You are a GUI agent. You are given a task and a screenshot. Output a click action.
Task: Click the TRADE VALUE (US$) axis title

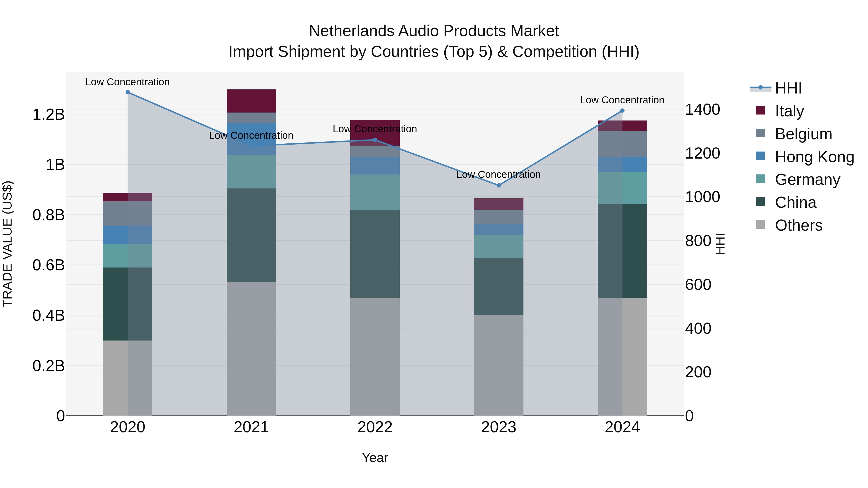(7, 244)
